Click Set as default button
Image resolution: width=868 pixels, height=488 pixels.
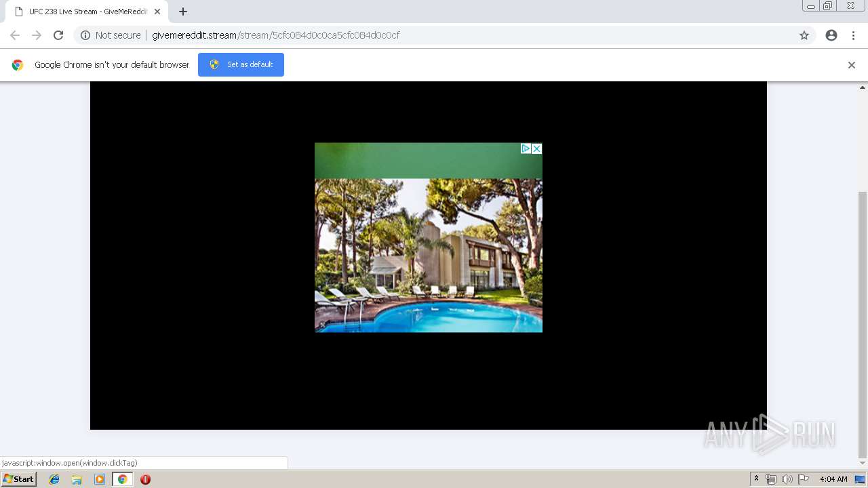(241, 64)
